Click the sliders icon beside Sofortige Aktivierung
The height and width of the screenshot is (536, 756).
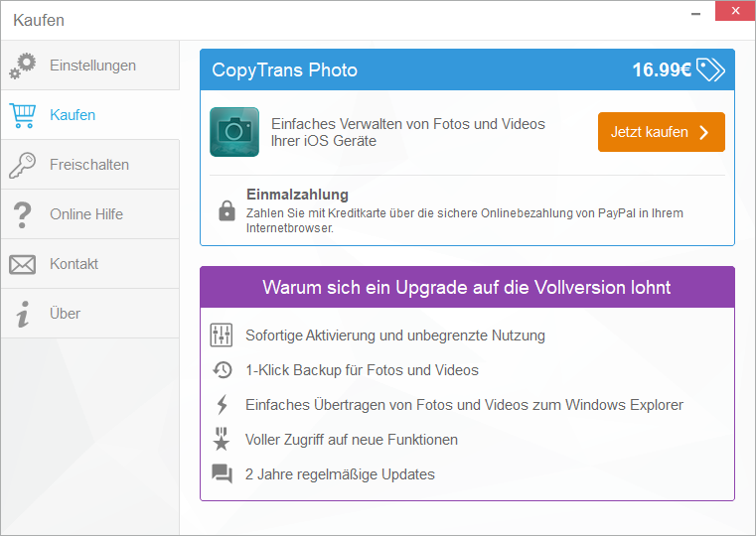coord(222,335)
